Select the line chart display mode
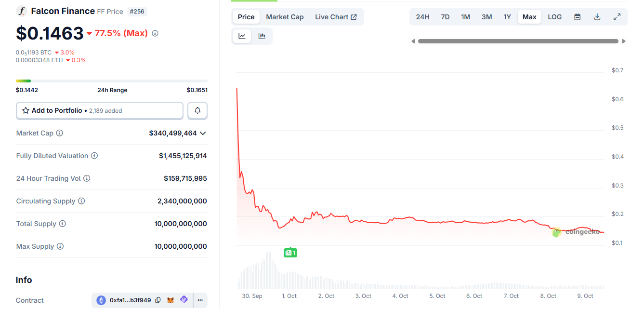 [x=242, y=36]
